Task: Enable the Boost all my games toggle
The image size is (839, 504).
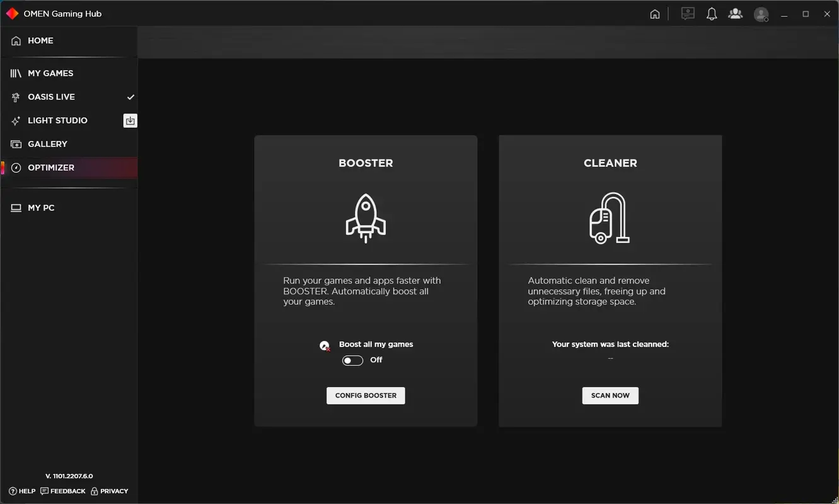Action: 352,360
